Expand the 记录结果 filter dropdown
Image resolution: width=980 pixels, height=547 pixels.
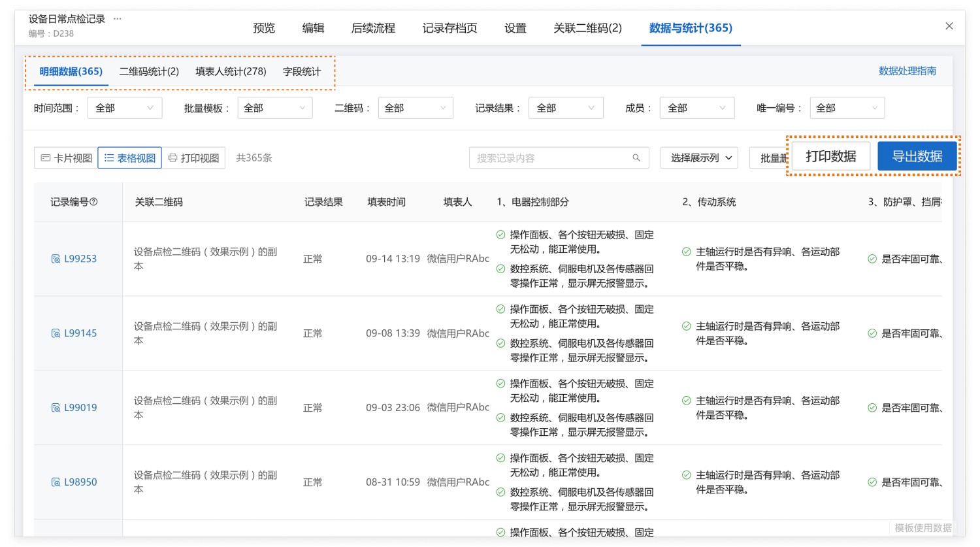click(565, 108)
